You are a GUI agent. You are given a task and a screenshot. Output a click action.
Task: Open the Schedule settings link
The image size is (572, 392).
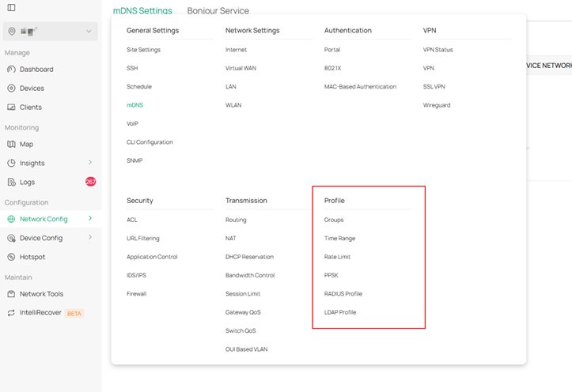pos(139,87)
